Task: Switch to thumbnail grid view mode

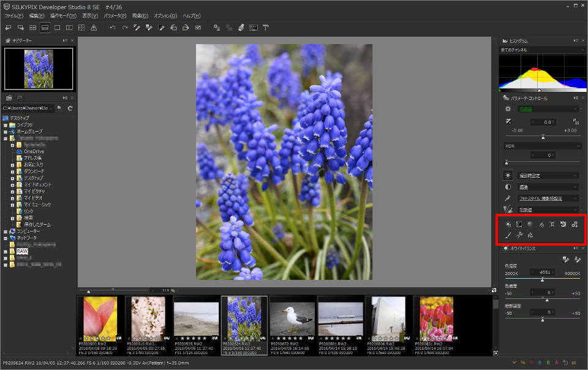Action: pyautogui.click(x=32, y=28)
